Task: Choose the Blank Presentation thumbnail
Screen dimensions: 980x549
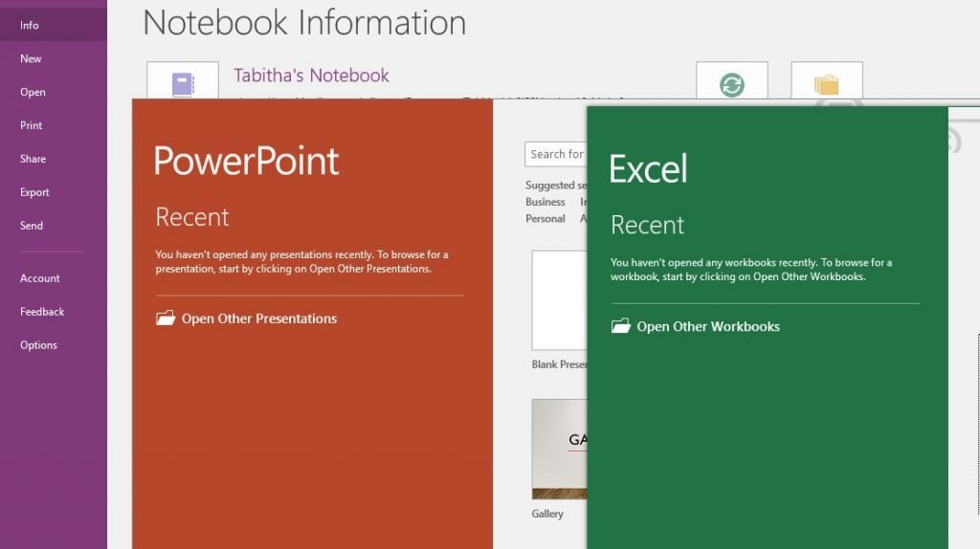Action: tap(559, 301)
